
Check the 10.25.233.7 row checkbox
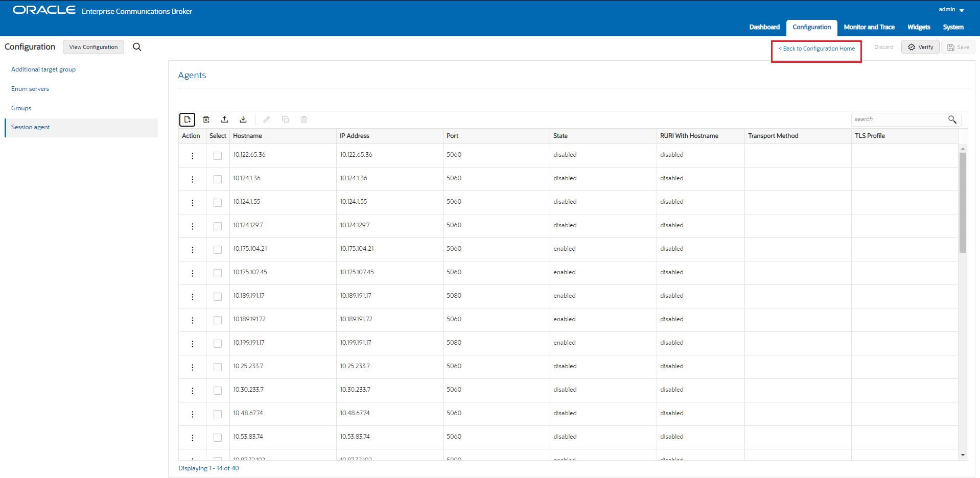coord(218,367)
